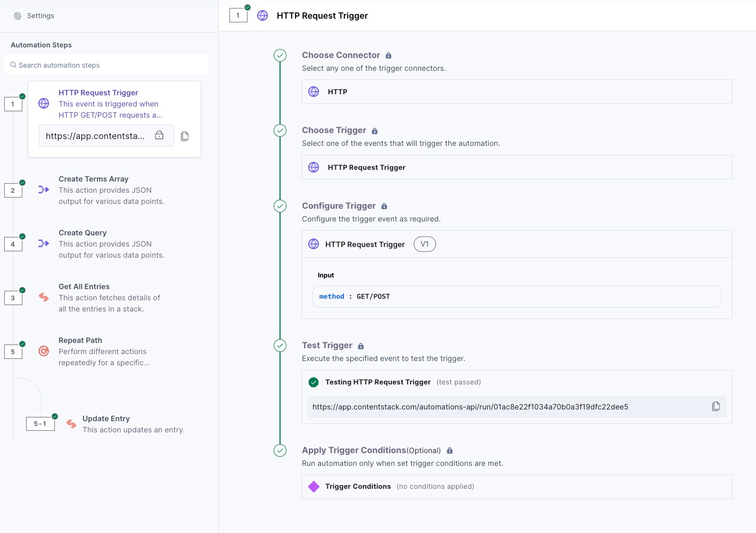This screenshot has height=533, width=756.
Task: Expand the Trigger Conditions row
Action: coord(516,487)
